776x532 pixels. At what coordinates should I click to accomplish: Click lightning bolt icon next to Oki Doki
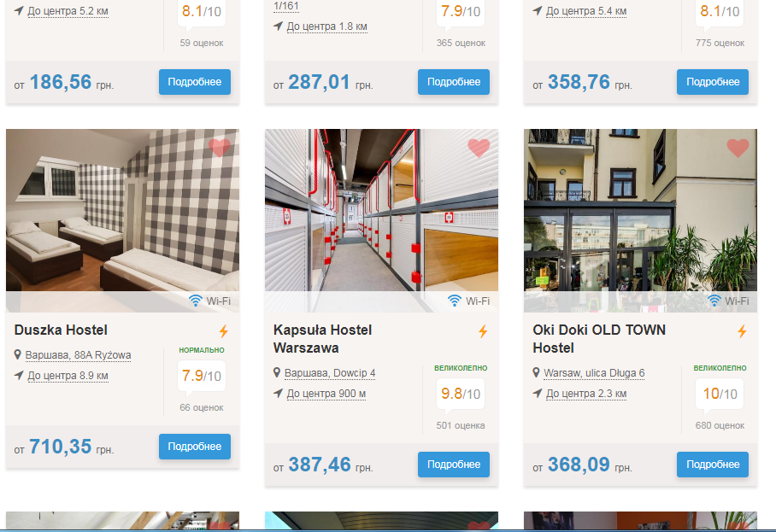(x=742, y=330)
